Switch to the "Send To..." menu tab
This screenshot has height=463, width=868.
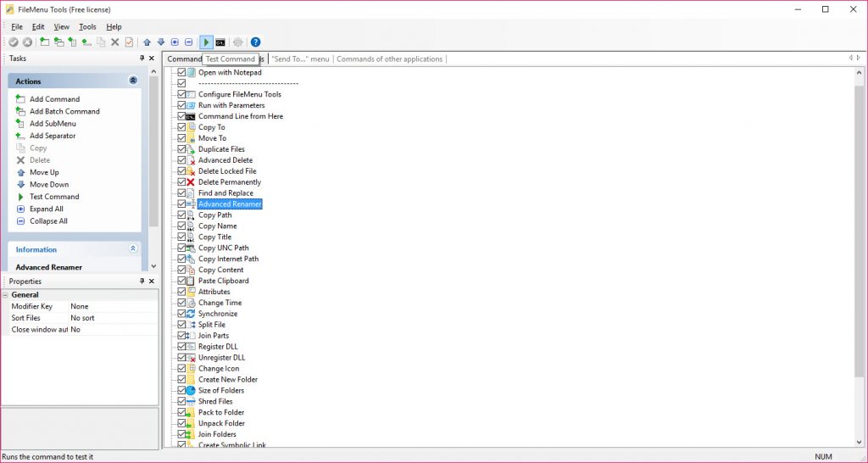coord(300,59)
